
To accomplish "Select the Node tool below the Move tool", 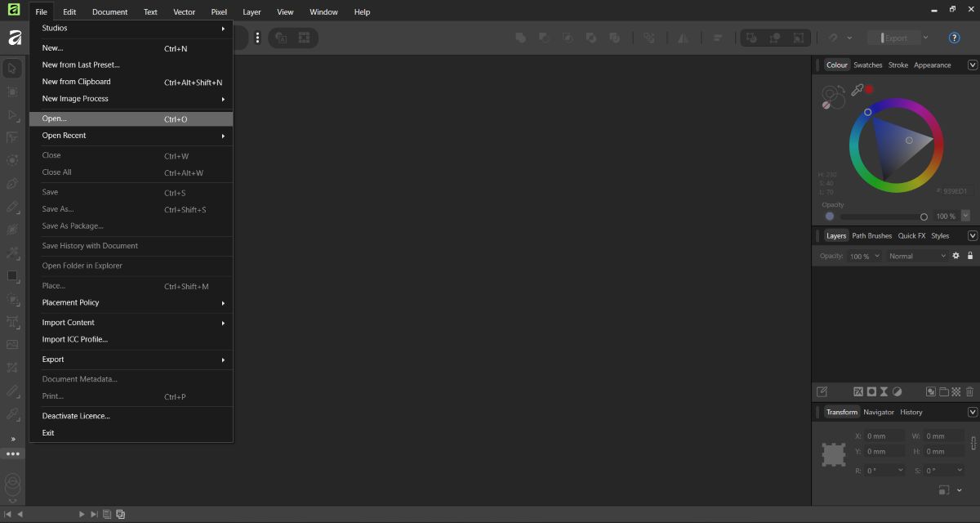I will point(12,114).
